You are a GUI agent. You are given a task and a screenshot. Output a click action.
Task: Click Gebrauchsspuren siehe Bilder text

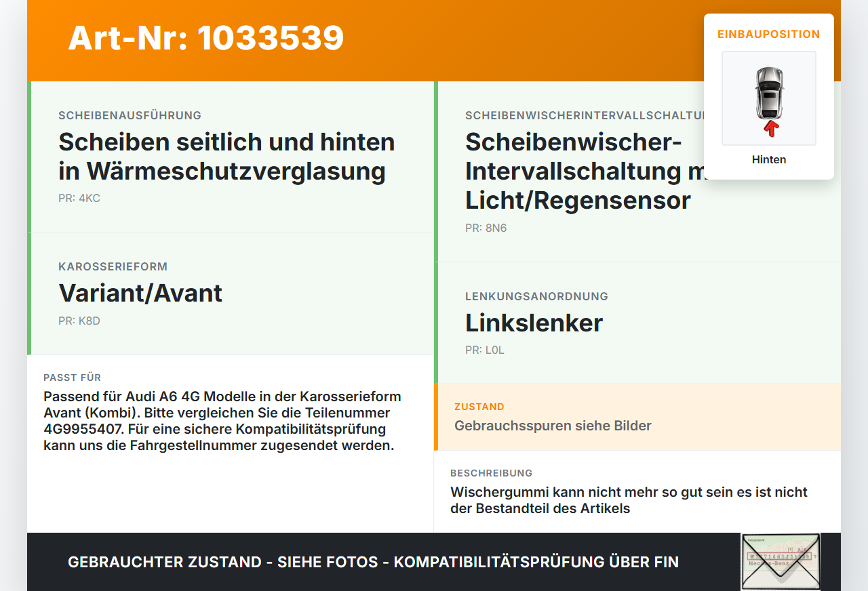(x=553, y=426)
